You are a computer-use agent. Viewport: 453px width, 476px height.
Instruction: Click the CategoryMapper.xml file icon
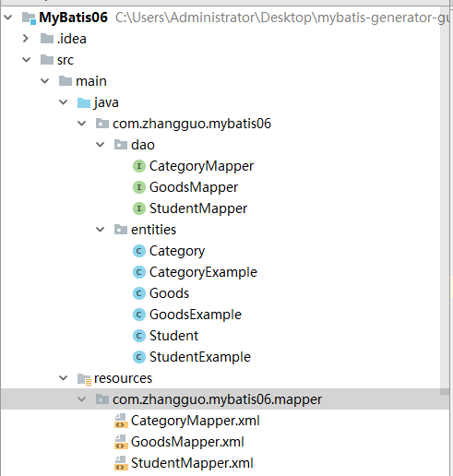coord(121,421)
